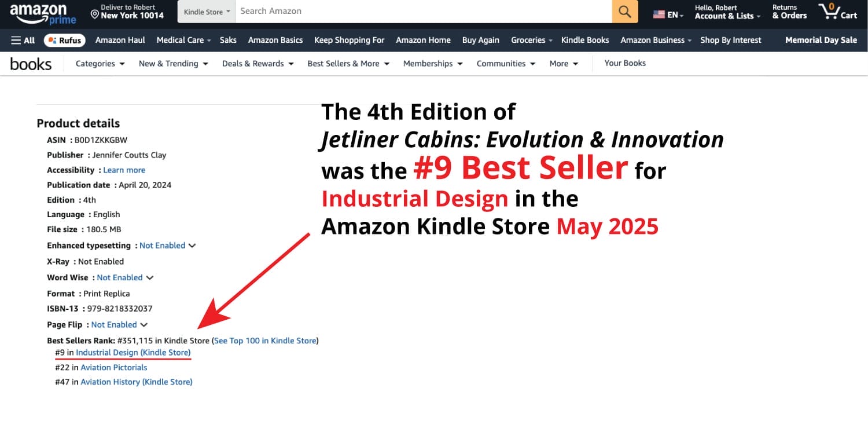
Task: Open the Memorial Day Sale page
Action: (821, 40)
